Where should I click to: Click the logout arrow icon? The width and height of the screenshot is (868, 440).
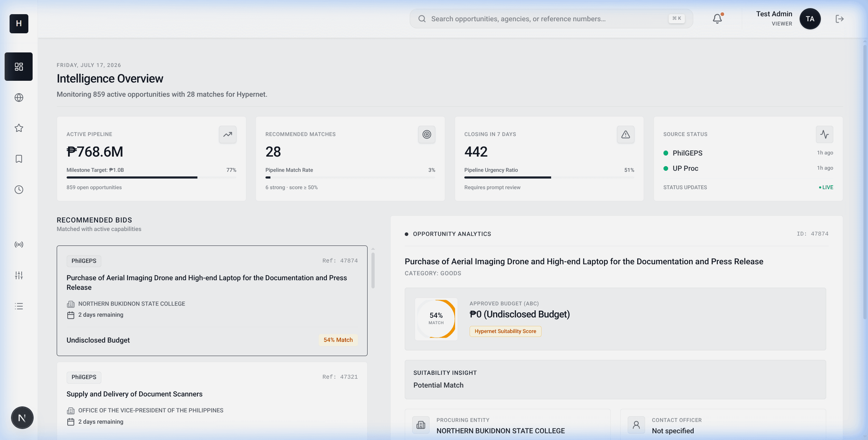click(839, 19)
